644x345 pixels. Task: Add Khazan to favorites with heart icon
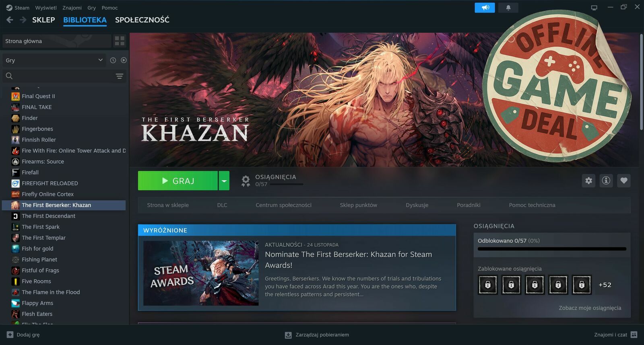[623, 181]
